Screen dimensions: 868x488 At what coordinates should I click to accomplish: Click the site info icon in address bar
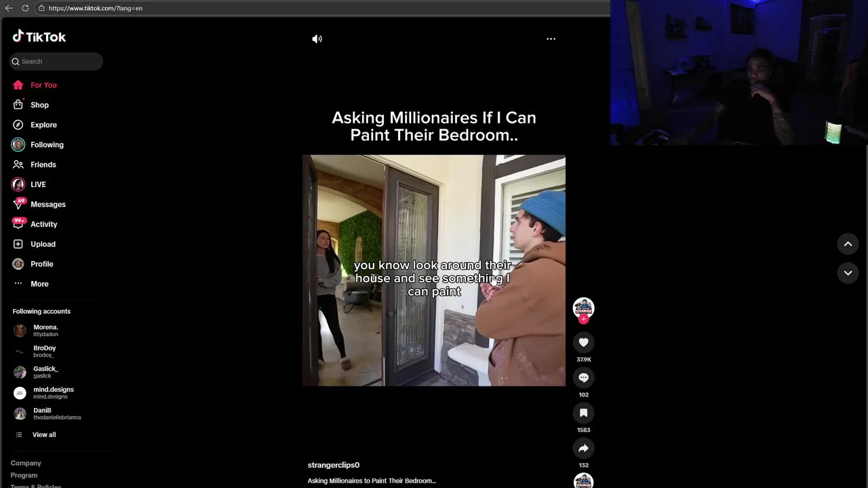(41, 8)
